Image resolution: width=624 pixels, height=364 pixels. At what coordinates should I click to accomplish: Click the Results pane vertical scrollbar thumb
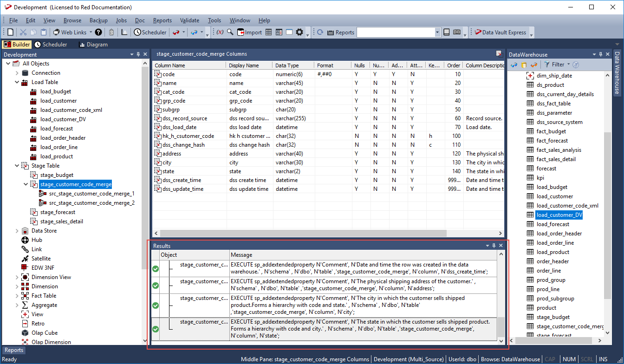500,327
